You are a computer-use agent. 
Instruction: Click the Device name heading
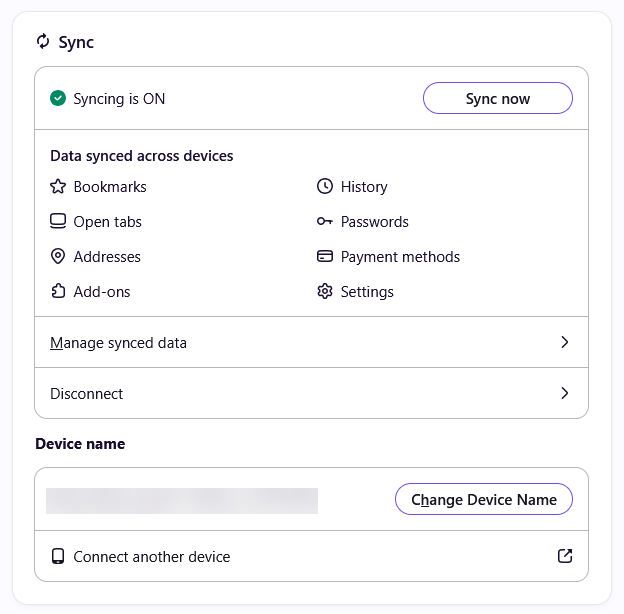click(x=80, y=444)
